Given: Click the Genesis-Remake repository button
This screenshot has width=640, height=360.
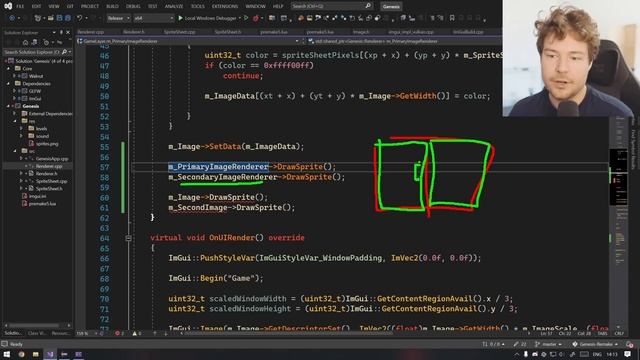Looking at the screenshot, I should [x=595, y=344].
